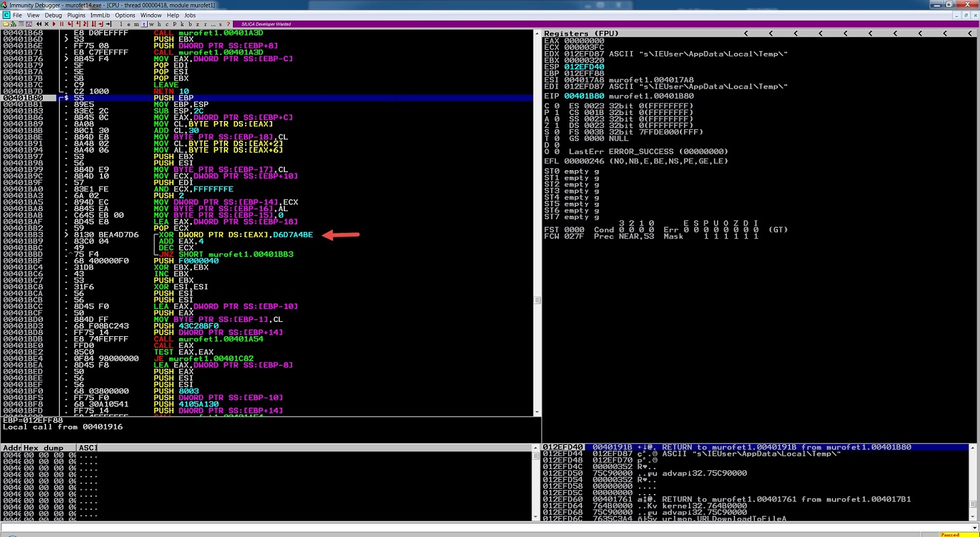Click the red question mark help icon

click(228, 24)
